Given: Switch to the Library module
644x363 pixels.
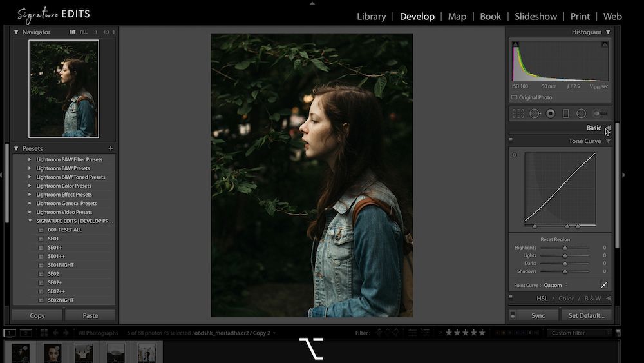Looking at the screenshot, I should coord(372,17).
